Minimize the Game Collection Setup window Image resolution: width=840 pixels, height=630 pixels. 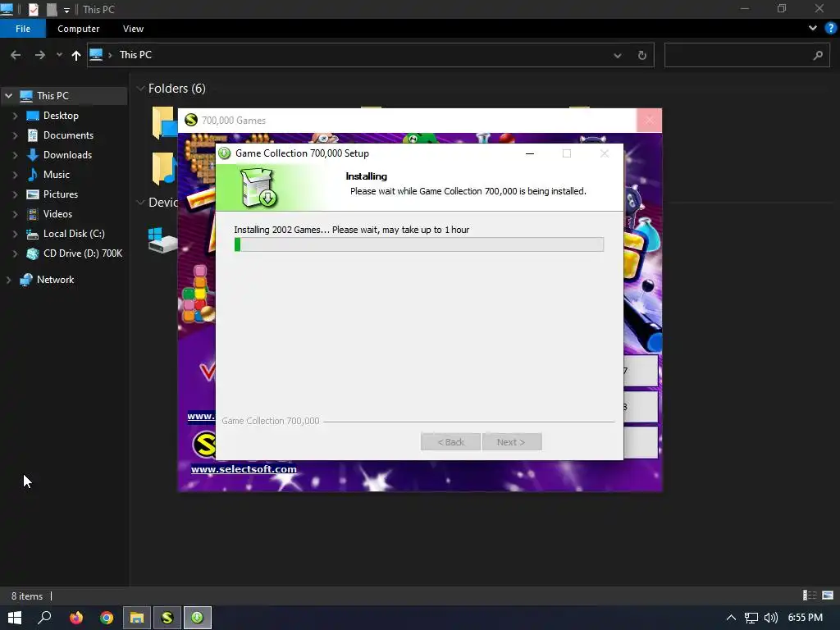530,153
